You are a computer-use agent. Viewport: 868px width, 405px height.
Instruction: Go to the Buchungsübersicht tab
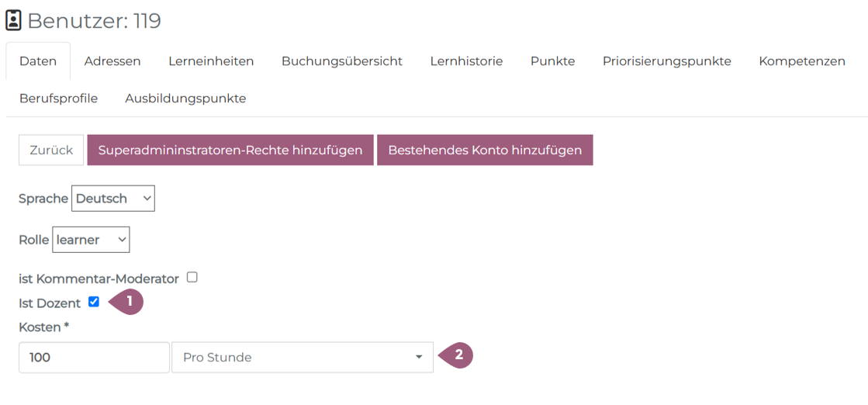point(341,61)
